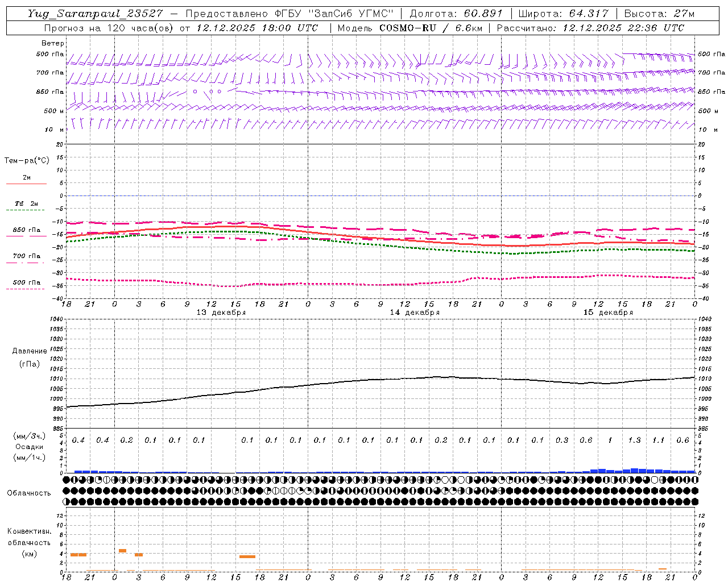Click the tallest orange convective bar after midnight
The image size is (728, 582).
pyautogui.click(x=122, y=551)
